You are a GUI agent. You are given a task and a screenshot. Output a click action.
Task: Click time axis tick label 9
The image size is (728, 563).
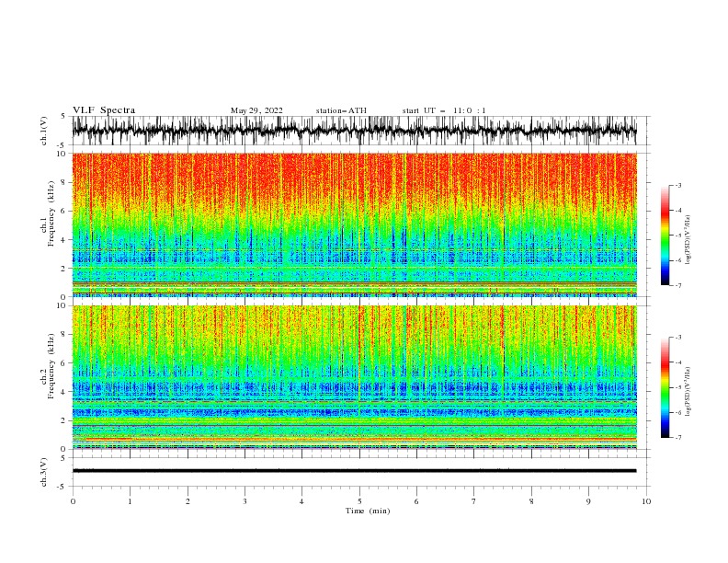coord(588,501)
